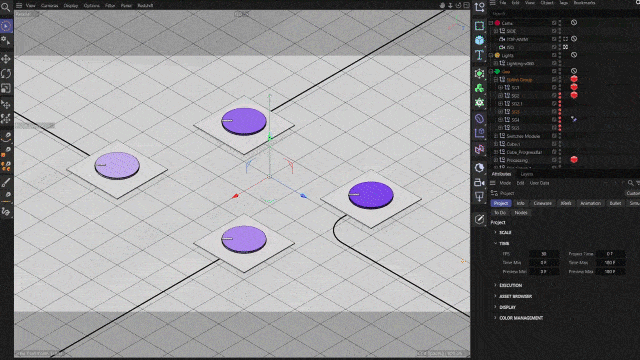This screenshot has height=360, width=640.
Task: Select the Move tool in left toolbar
Action: tap(6, 59)
